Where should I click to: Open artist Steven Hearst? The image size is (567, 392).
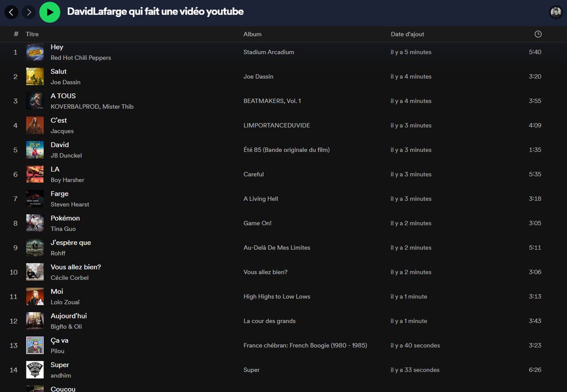pyautogui.click(x=70, y=205)
